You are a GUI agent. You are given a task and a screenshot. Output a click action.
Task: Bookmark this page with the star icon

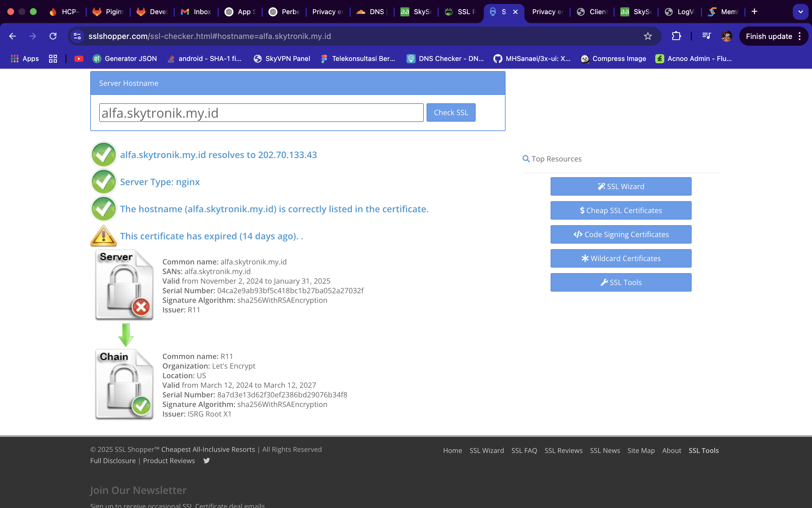tap(648, 36)
